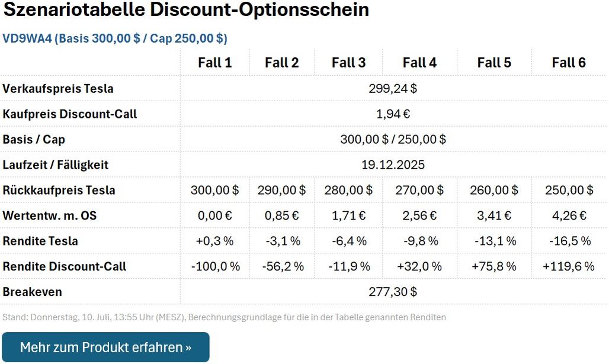609x364 pixels.
Task: Click the 'Fall 3' column header
Action: point(348,63)
